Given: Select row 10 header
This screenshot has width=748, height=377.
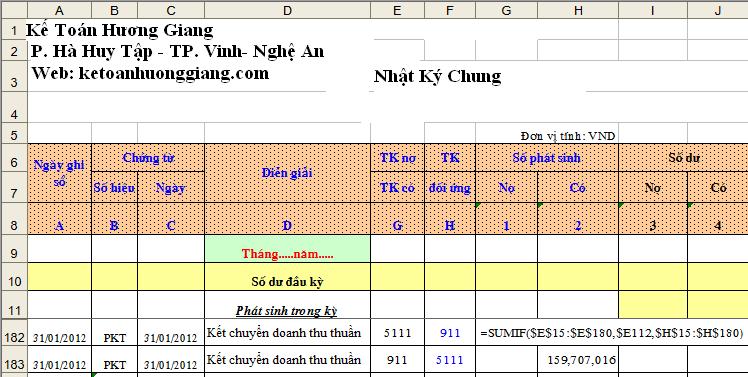Looking at the screenshot, I should pos(14,277).
